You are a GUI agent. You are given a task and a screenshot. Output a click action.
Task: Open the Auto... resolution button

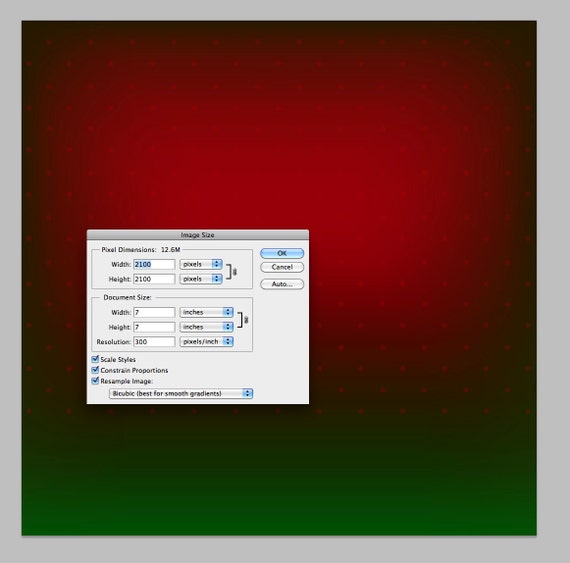282,284
